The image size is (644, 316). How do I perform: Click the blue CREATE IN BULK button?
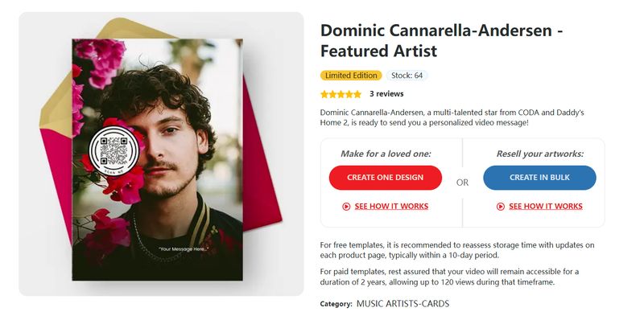point(539,178)
